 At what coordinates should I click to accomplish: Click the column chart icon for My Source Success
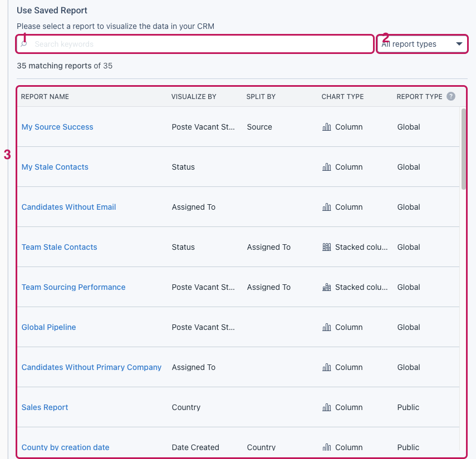327,127
